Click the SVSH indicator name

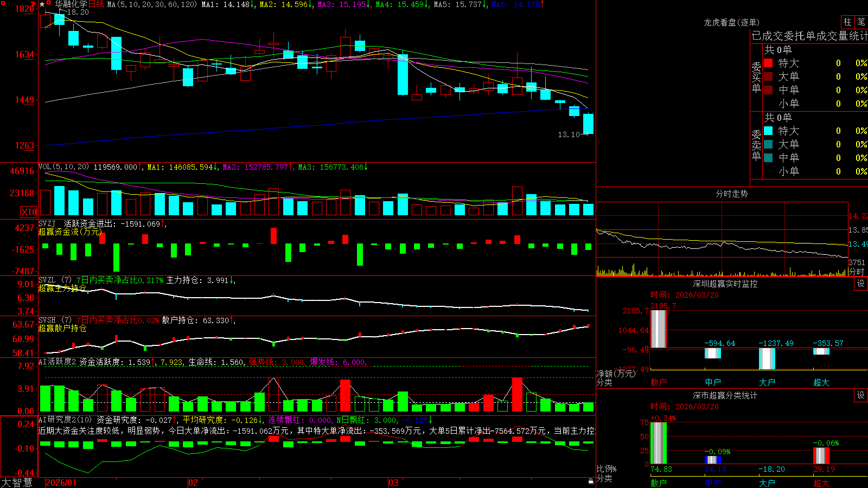click(x=47, y=320)
